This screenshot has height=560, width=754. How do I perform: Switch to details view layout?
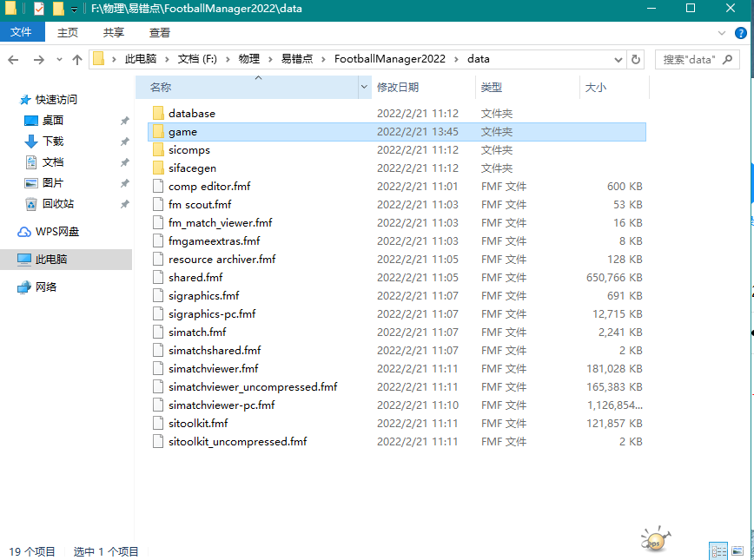coord(718,550)
